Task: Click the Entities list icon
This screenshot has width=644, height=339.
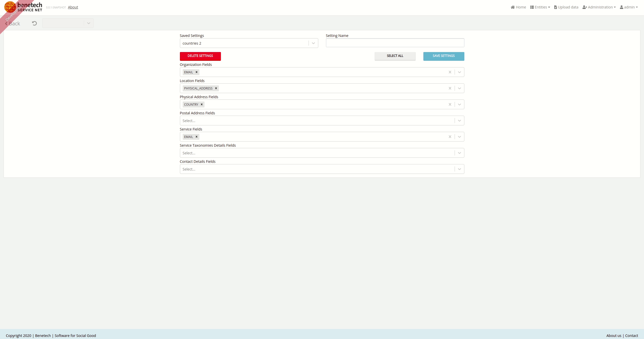Action: [532, 7]
